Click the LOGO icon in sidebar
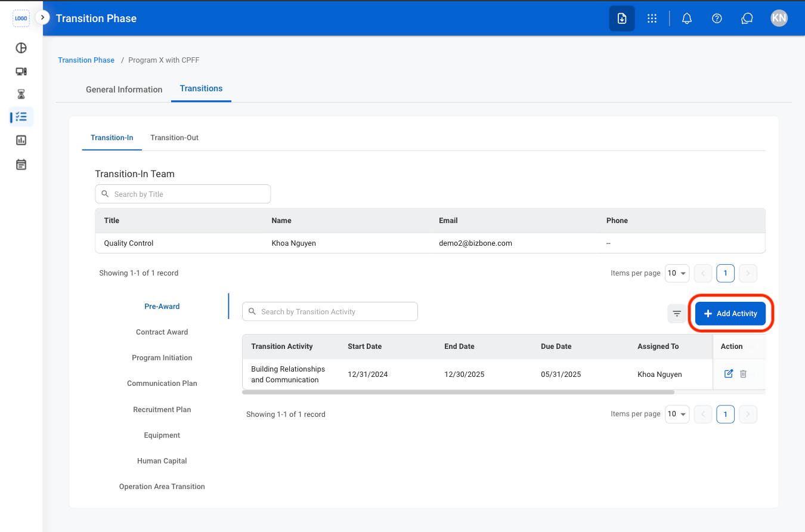The height and width of the screenshot is (532, 805). [21, 18]
